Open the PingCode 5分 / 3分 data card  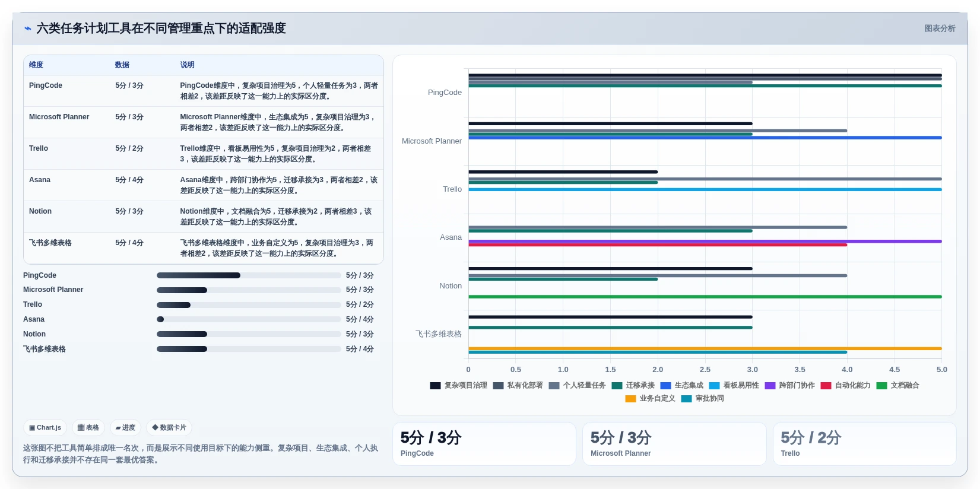point(484,444)
